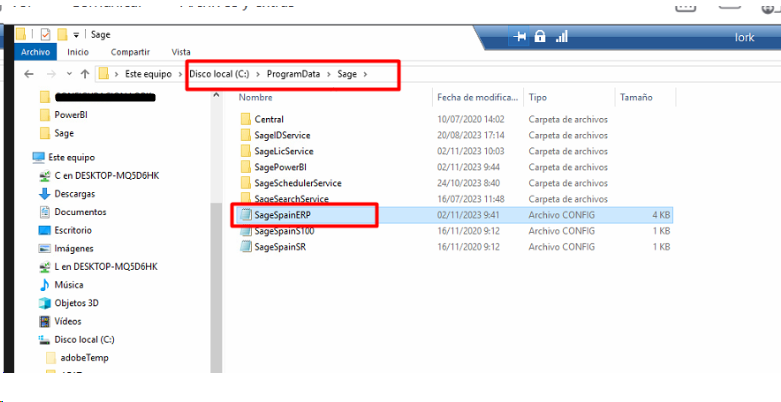Open 'C en DESKTOP-MQ5D6HK' network drive

107,176
